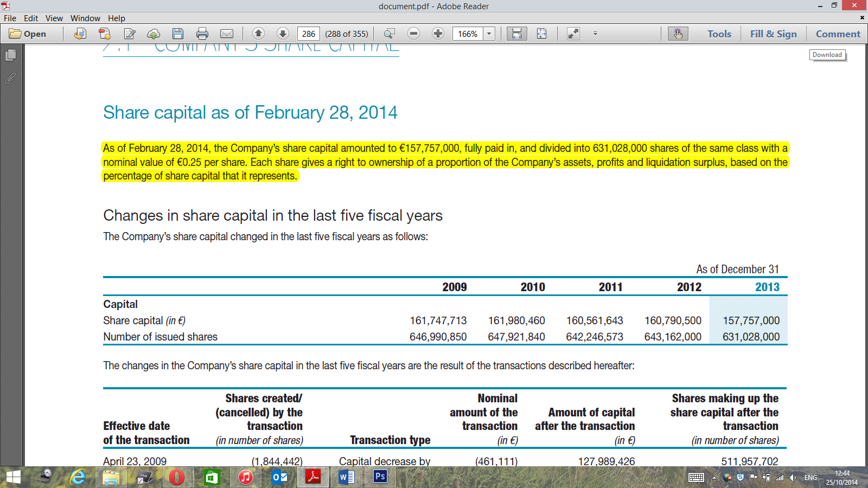This screenshot has height=488, width=868.
Task: Click the heading "Share capital as of February 28, 2014"
Action: coord(250,112)
